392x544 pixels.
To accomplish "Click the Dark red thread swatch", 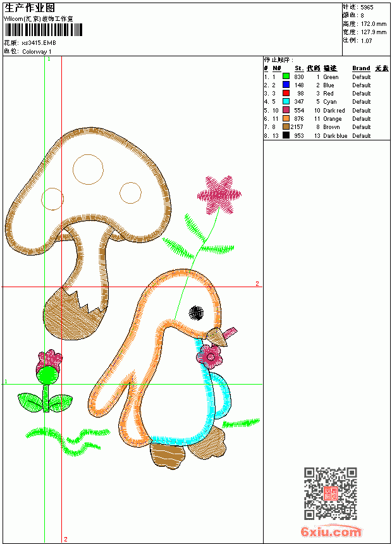I will pos(286,110).
